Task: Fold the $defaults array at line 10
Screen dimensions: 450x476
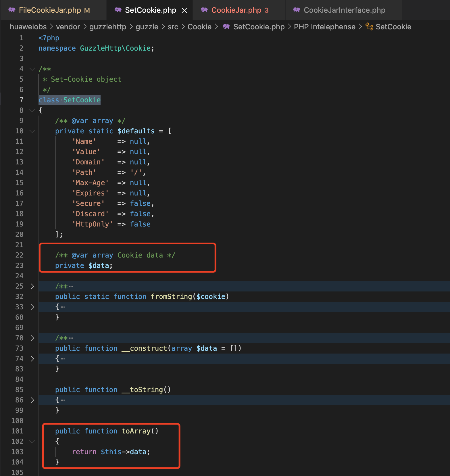Action: [x=32, y=131]
